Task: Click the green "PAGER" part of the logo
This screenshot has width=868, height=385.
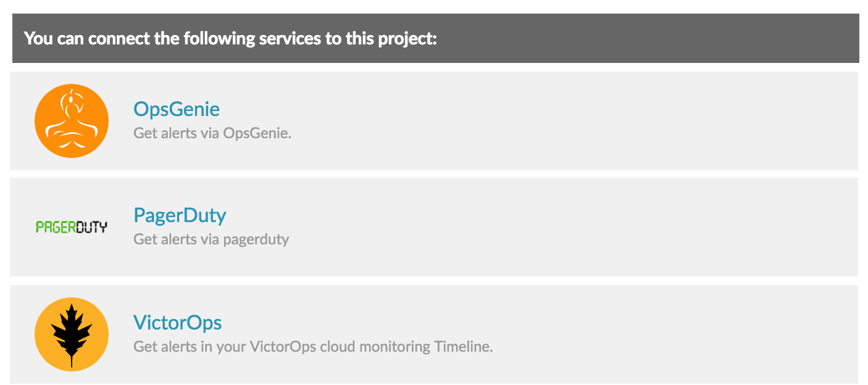Action: coord(55,227)
